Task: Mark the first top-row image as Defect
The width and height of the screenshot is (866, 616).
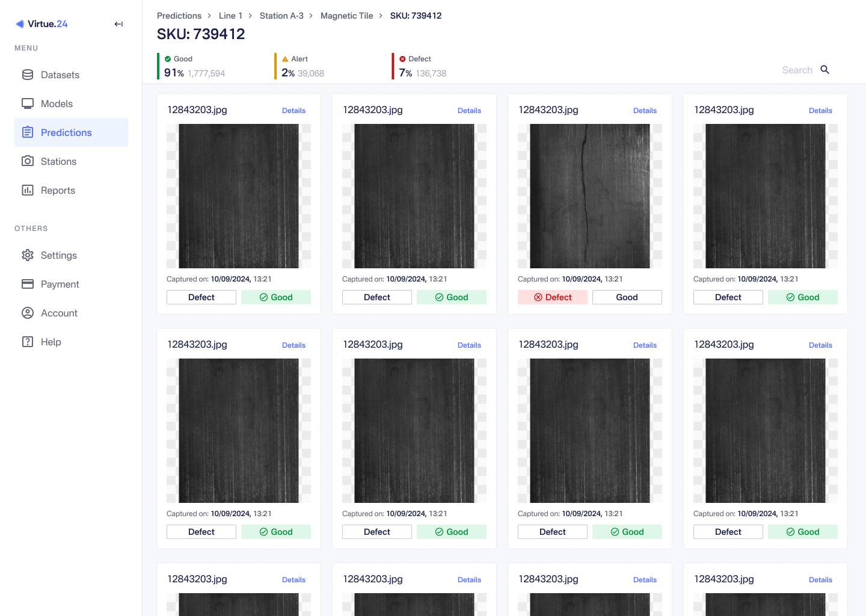Action: point(201,297)
